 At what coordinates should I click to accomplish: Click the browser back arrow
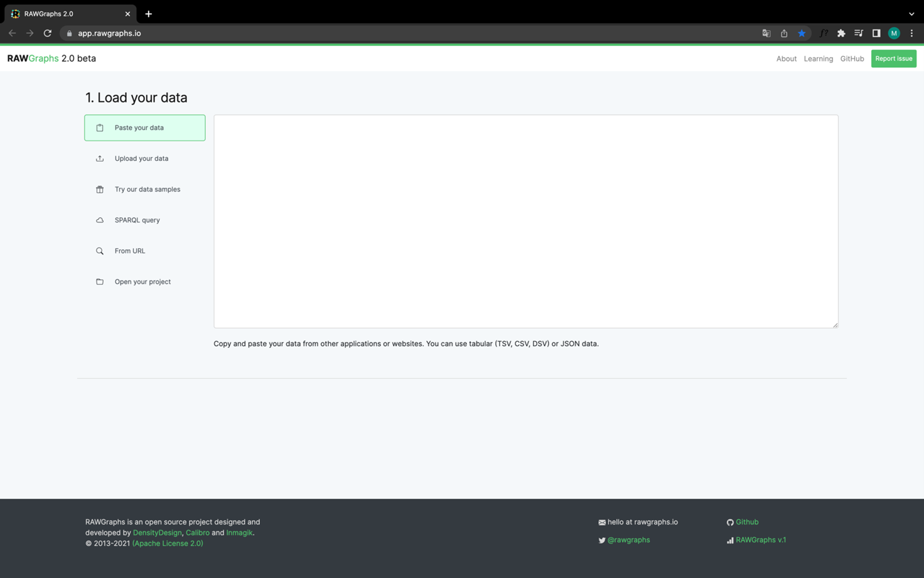coord(12,33)
